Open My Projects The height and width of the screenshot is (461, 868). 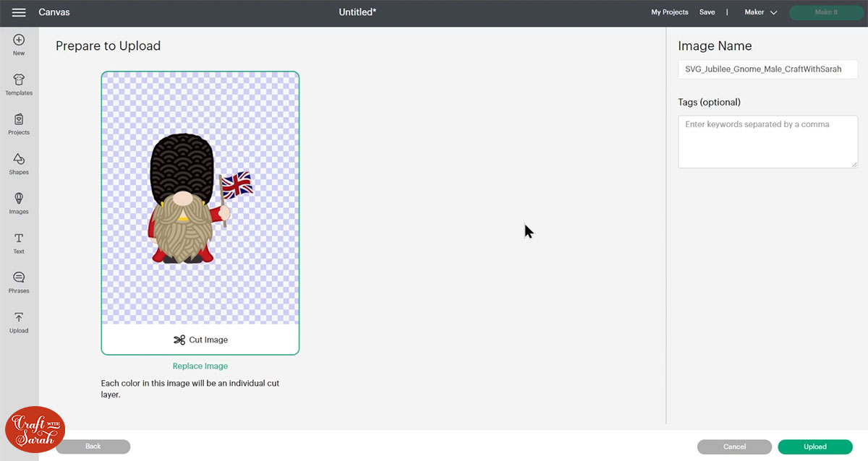[669, 12]
